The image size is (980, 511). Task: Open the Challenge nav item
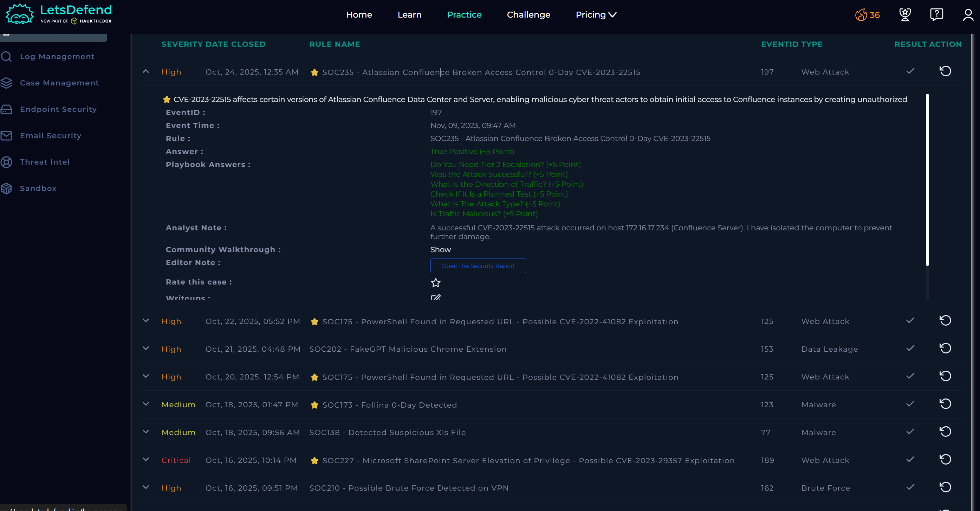coord(528,15)
